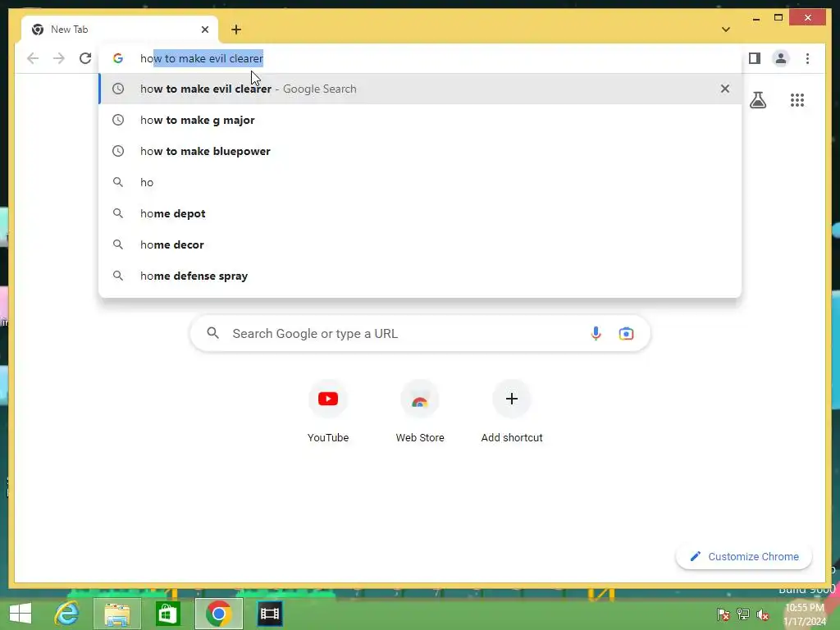The height and width of the screenshot is (630, 840).
Task: Click Action Center flag tray icon
Action: click(x=724, y=614)
